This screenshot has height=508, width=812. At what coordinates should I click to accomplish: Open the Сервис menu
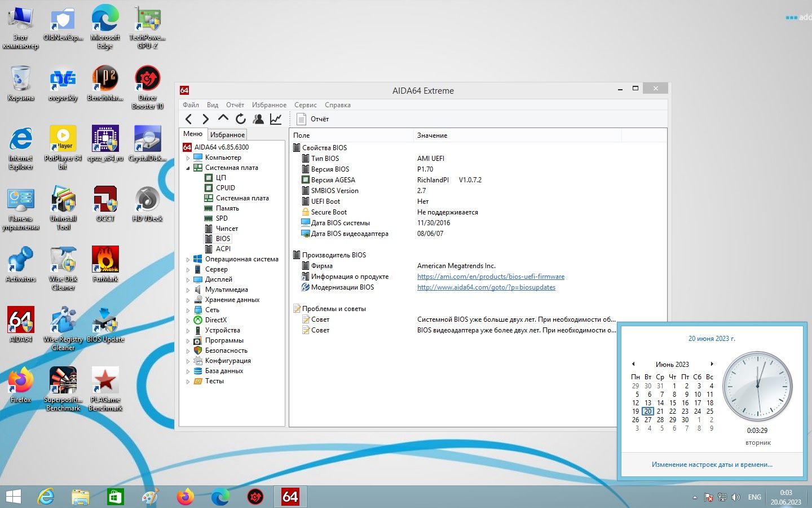coord(305,105)
